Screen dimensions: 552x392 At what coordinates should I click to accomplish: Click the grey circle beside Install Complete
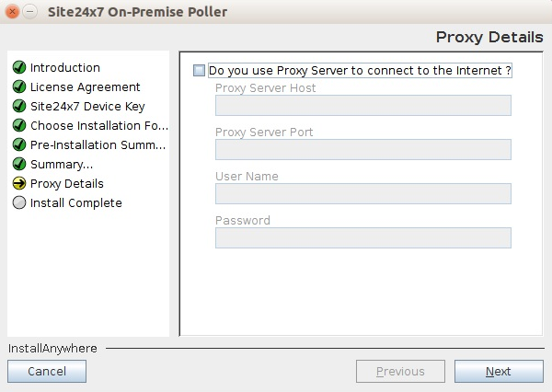click(x=18, y=203)
